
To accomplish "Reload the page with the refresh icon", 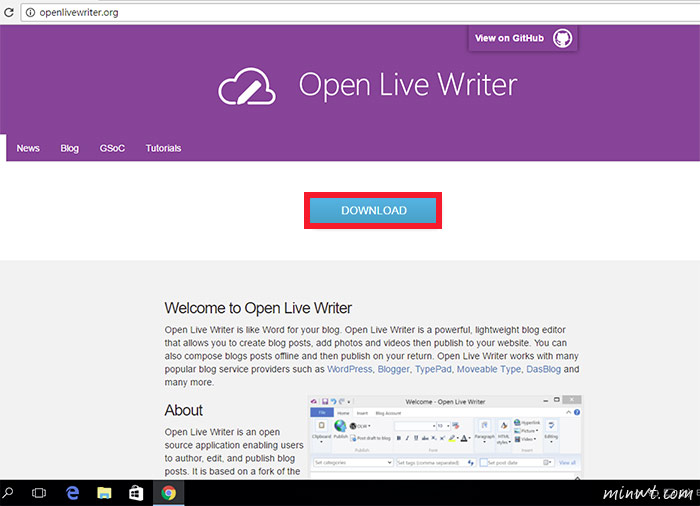I will 8,13.
